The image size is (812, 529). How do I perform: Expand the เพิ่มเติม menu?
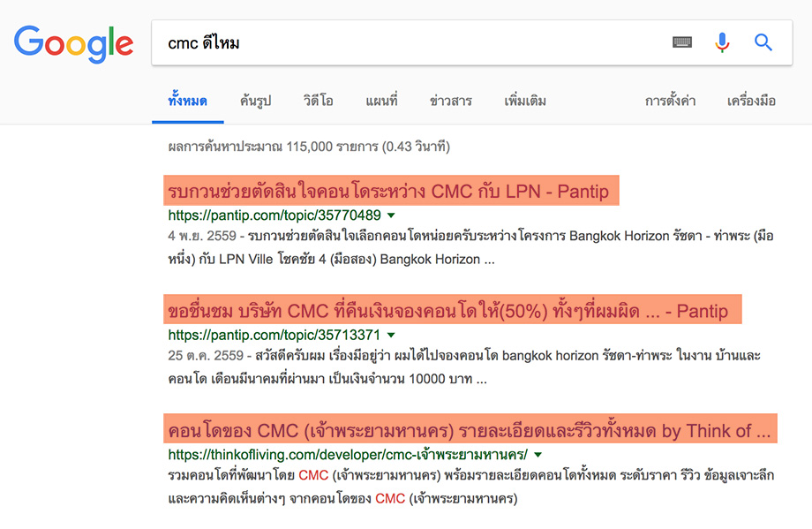pos(525,100)
